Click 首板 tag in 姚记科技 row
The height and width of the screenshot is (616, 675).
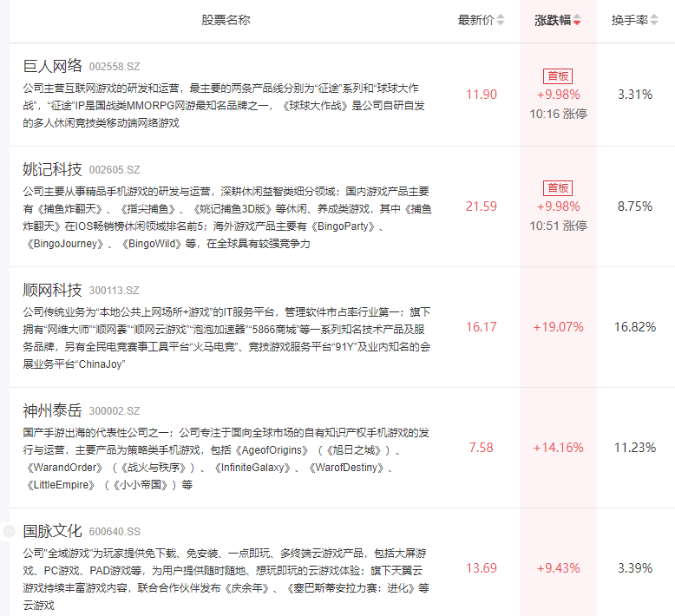tap(558, 188)
